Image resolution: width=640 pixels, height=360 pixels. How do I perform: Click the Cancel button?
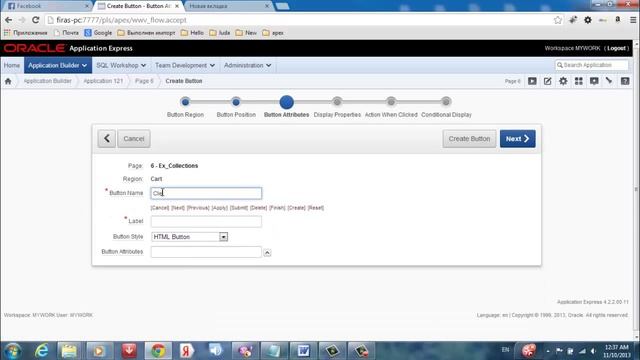click(x=134, y=139)
